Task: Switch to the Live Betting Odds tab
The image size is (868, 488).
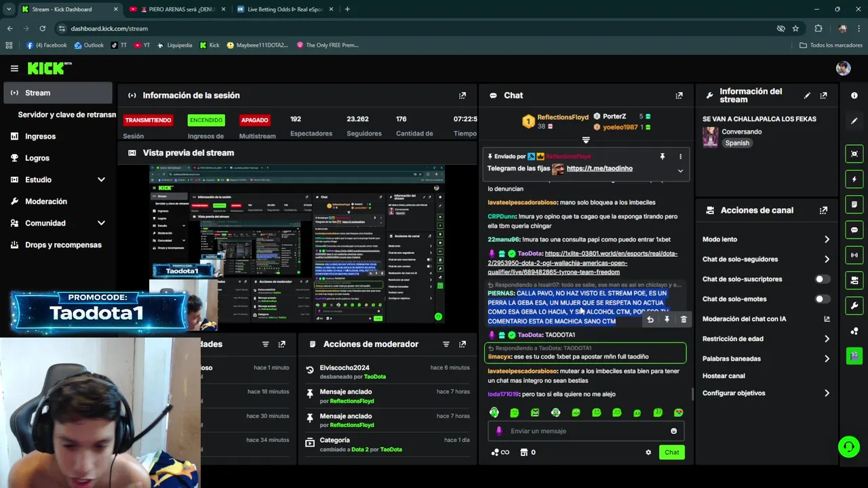Action: [283, 9]
